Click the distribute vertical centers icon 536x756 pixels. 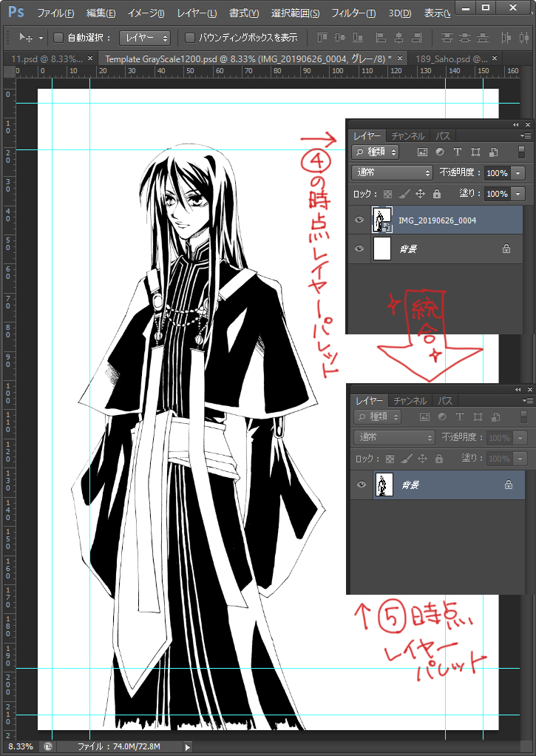tap(465, 37)
